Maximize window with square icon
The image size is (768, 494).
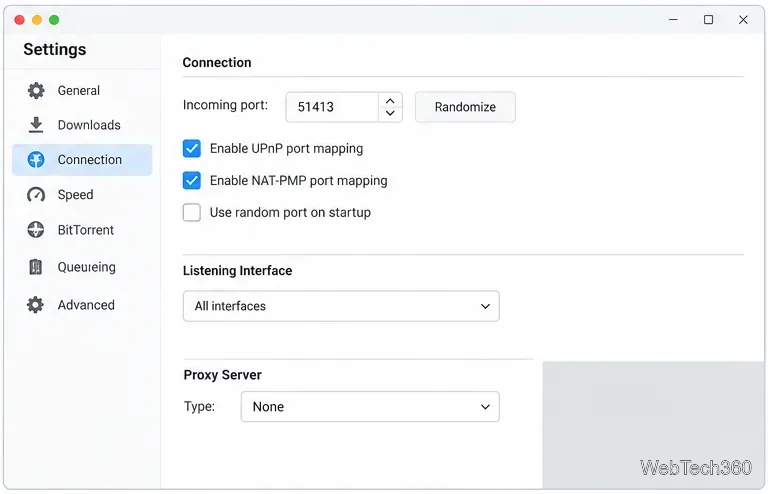tap(708, 20)
